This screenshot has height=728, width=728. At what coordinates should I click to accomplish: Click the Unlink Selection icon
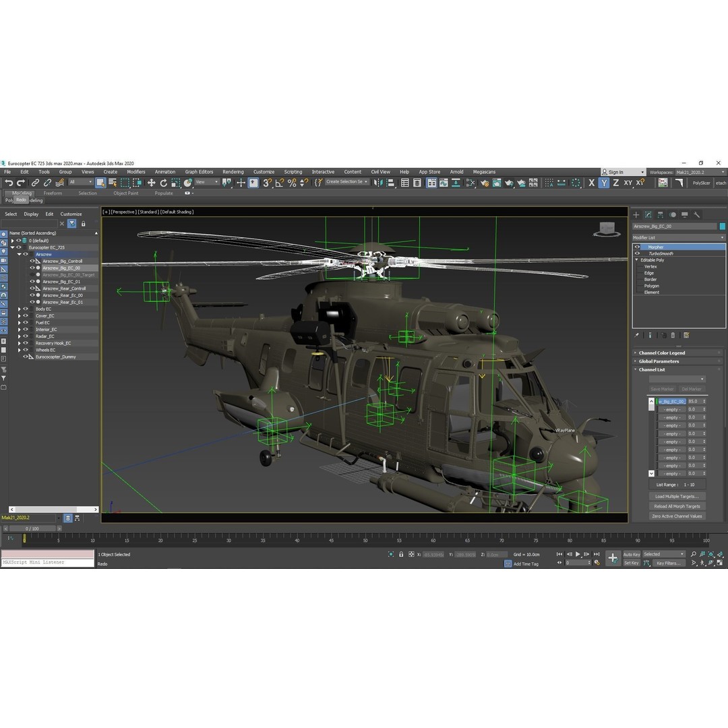pyautogui.click(x=47, y=183)
